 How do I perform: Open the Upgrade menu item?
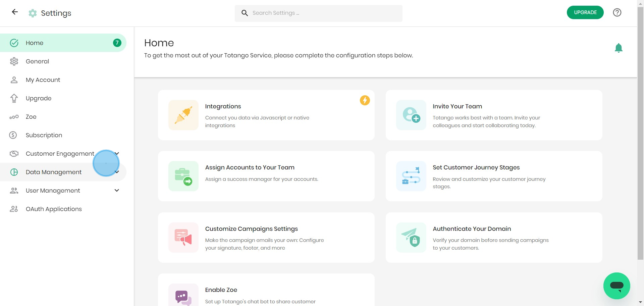[x=63, y=98]
